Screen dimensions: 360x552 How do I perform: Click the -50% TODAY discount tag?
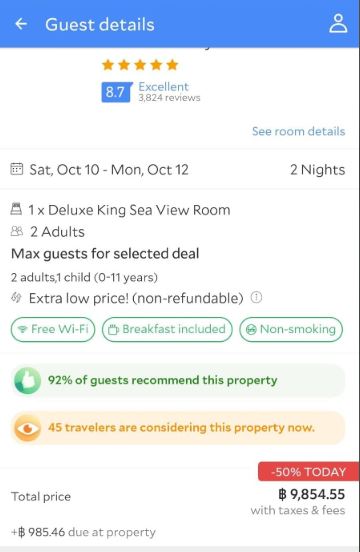coord(309,472)
